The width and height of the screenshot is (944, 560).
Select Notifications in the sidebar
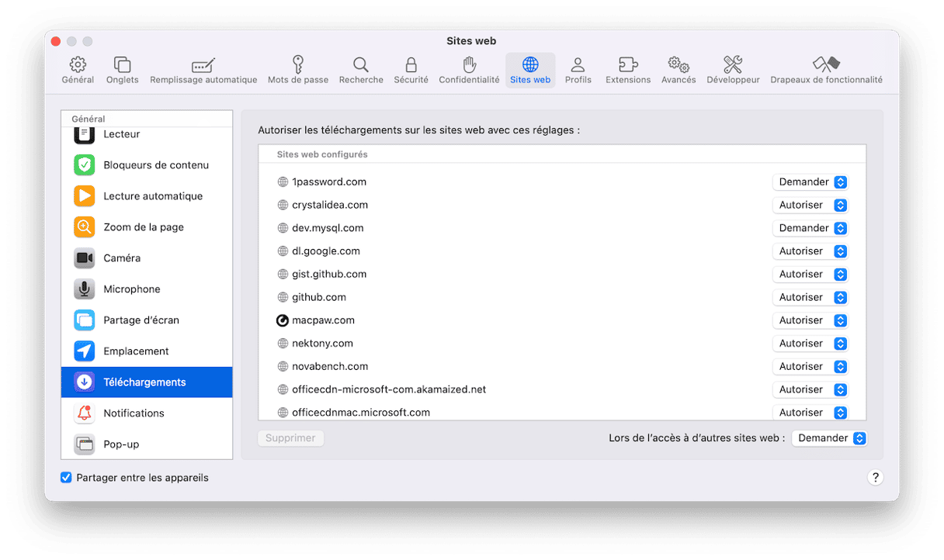[x=134, y=413]
